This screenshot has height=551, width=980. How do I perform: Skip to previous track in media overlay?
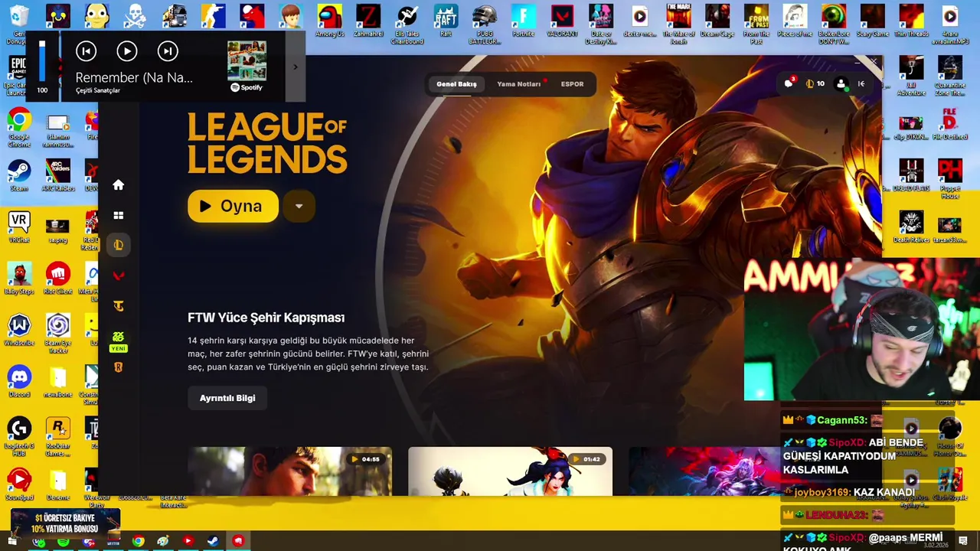(86, 51)
